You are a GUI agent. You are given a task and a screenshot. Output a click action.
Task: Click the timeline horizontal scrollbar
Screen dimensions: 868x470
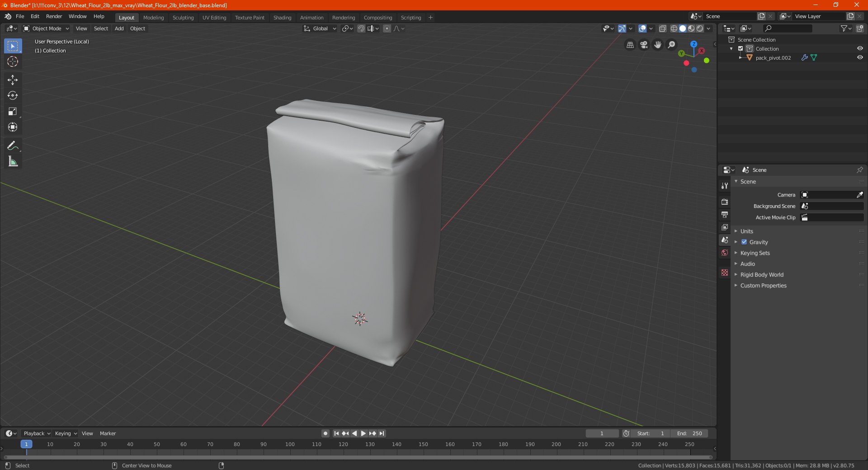pyautogui.click(x=358, y=457)
